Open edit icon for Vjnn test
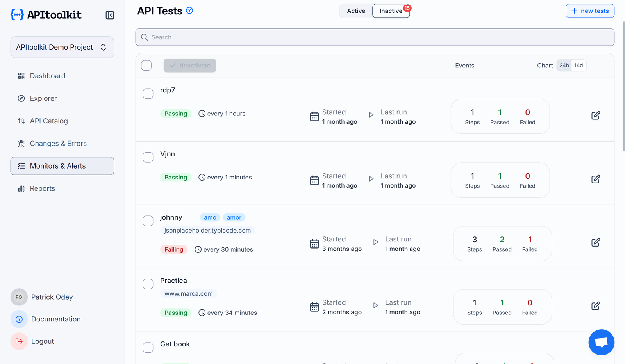This screenshot has height=364, width=625. pyautogui.click(x=595, y=179)
